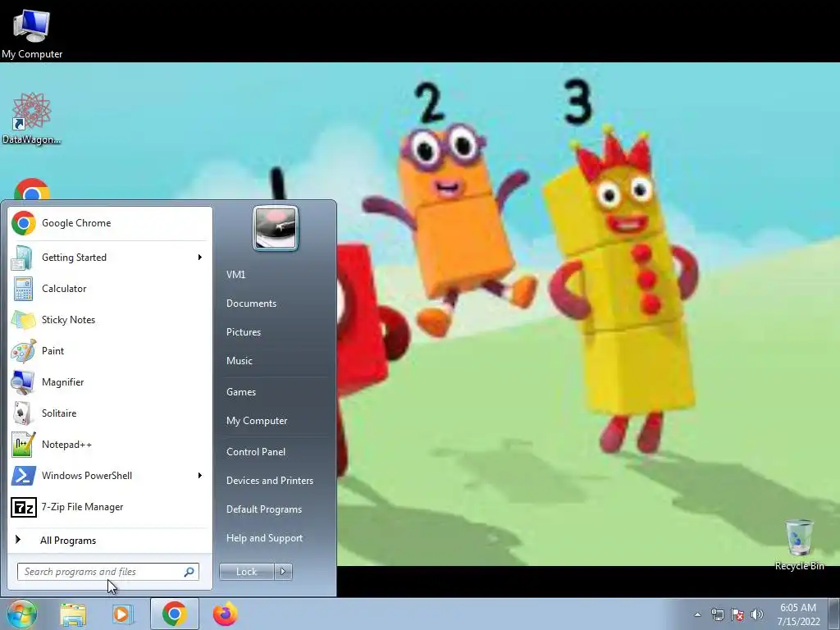Click the Chrome button on the taskbar
Screen dimensions: 840x630
174,614
